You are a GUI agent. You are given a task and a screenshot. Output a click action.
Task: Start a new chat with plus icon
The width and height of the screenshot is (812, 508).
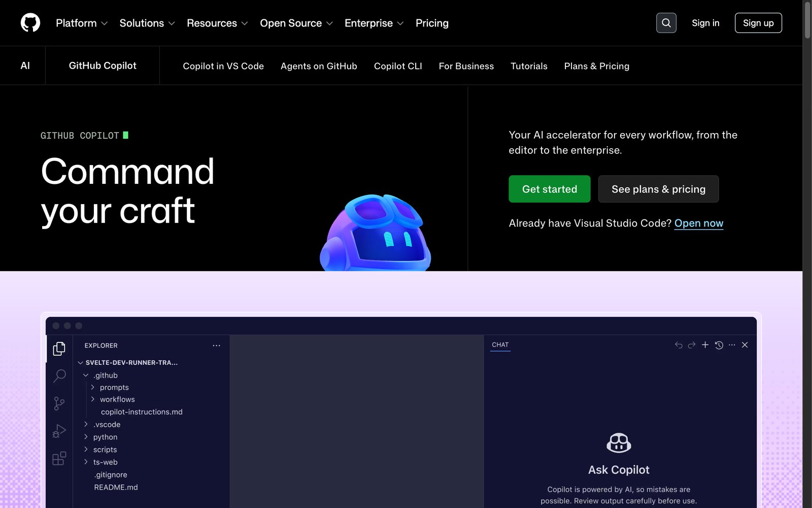pos(705,345)
